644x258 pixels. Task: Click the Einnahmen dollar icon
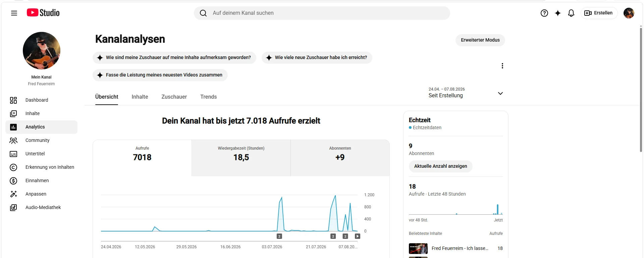point(13,181)
